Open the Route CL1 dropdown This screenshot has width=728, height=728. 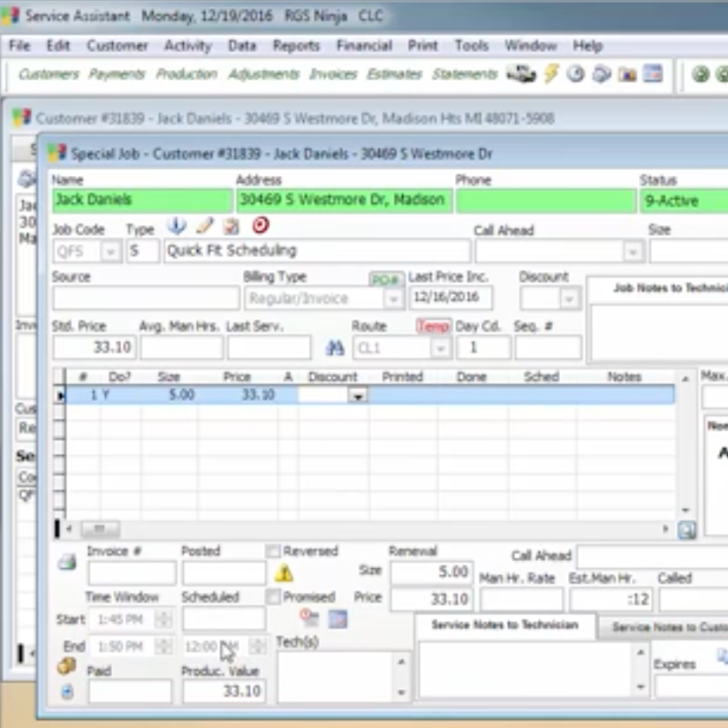(x=439, y=348)
